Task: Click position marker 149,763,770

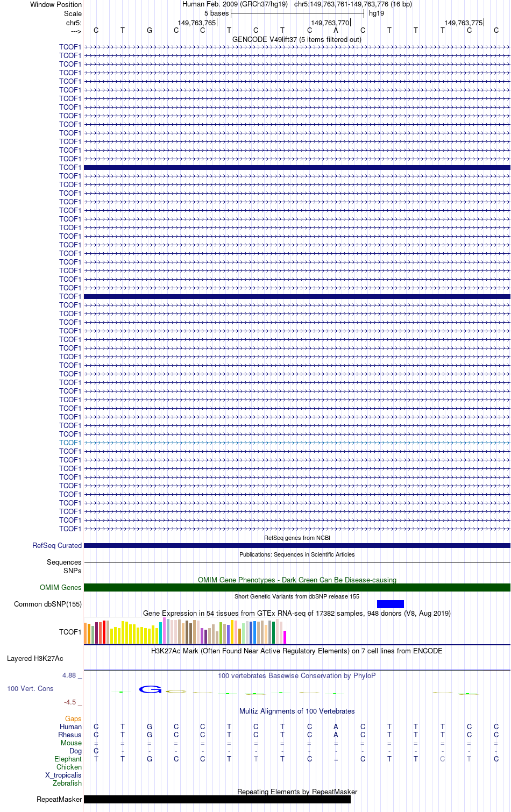Action: point(330,23)
